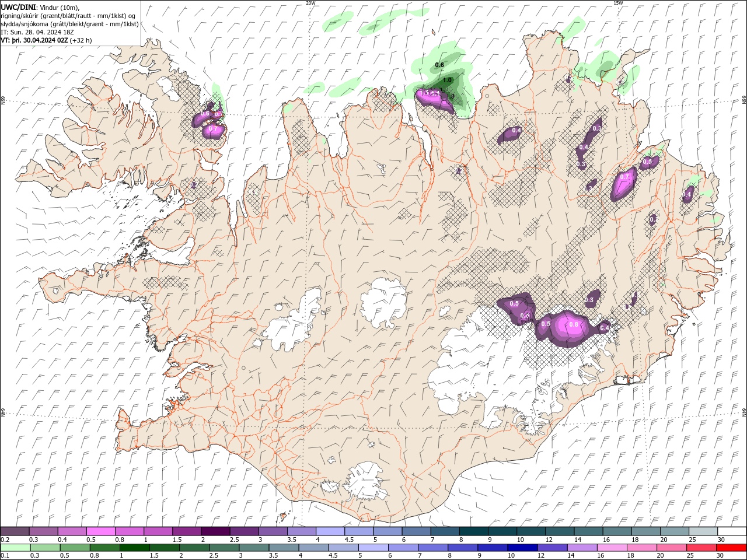Select the 'IT: Sun. 28. 04. 2024 18Z' line
Viewport: 747px width, 560px height.
click(36, 32)
